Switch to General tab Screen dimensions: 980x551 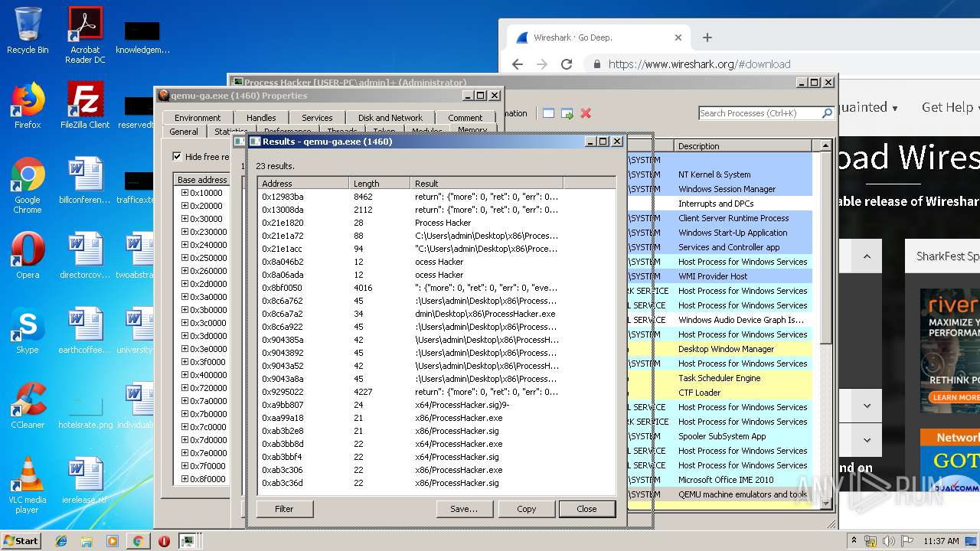(x=184, y=132)
